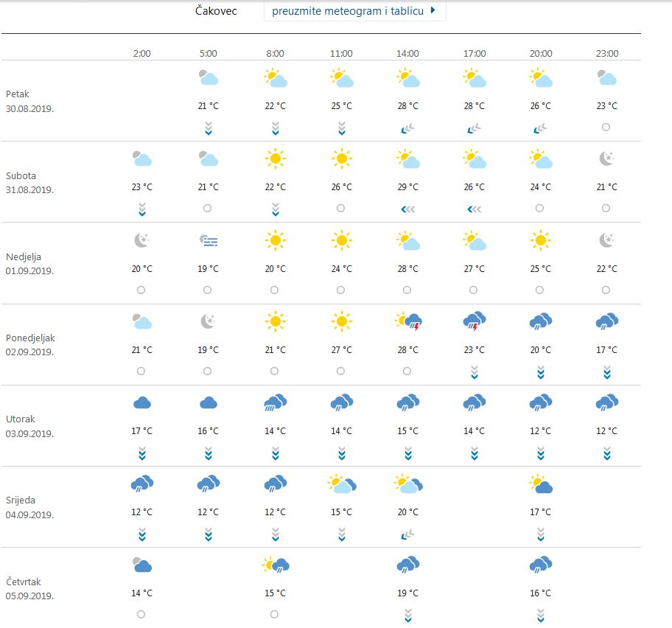Select the fog icon for Nedjelja 5:00
Image resolution: width=672 pixels, height=628 pixels.
(209, 240)
